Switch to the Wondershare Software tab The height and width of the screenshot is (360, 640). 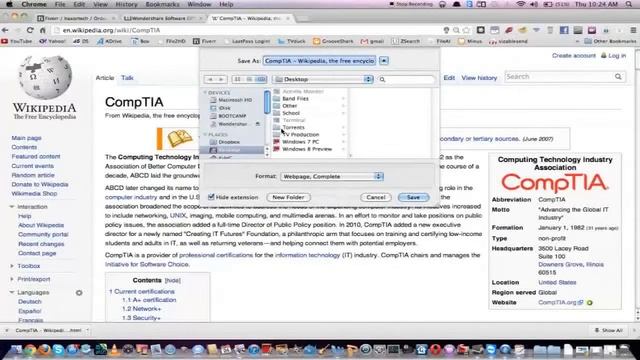pyautogui.click(x=162, y=18)
